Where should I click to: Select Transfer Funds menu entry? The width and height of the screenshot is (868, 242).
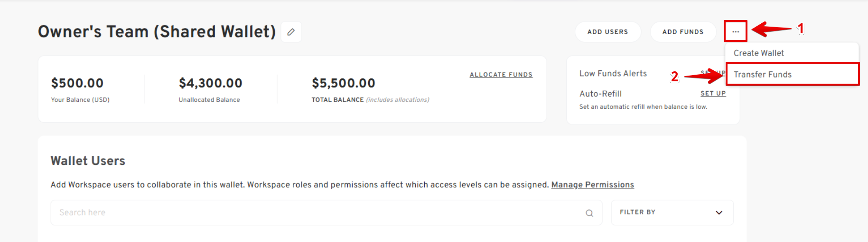762,75
